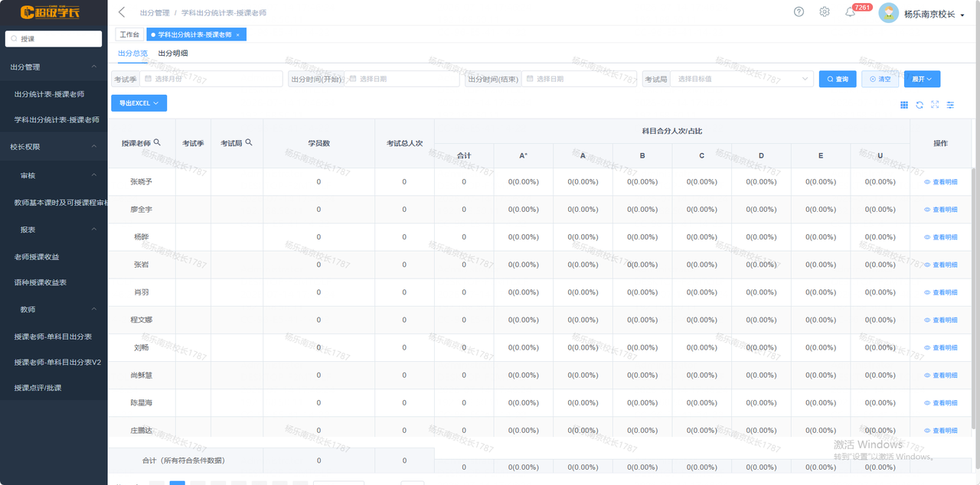Toggle fullscreen table icon
980x485 pixels.
pos(935,105)
